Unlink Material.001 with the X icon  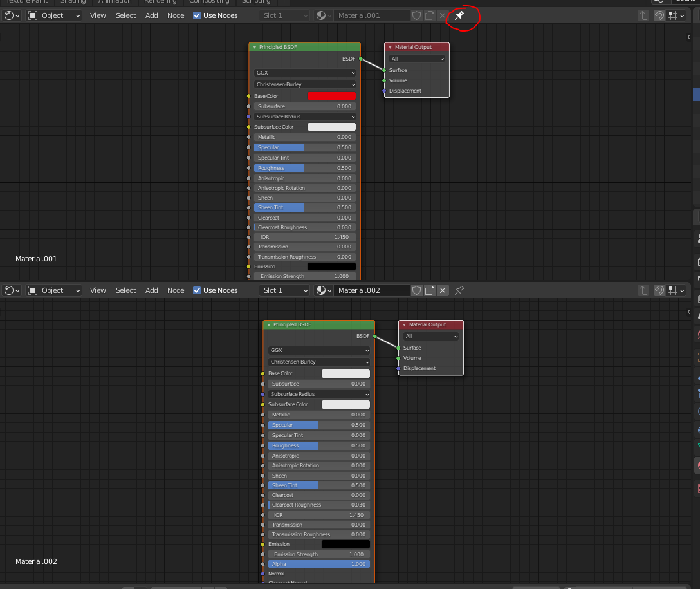tap(443, 15)
